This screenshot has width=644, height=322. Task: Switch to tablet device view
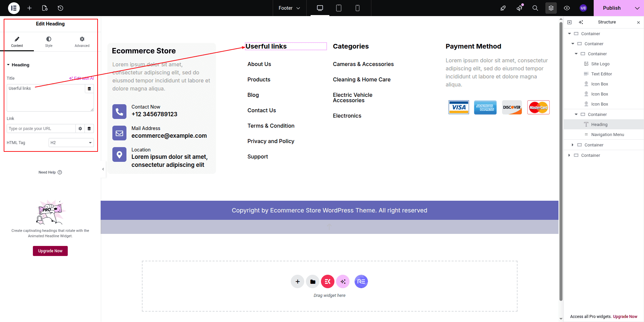(338, 8)
